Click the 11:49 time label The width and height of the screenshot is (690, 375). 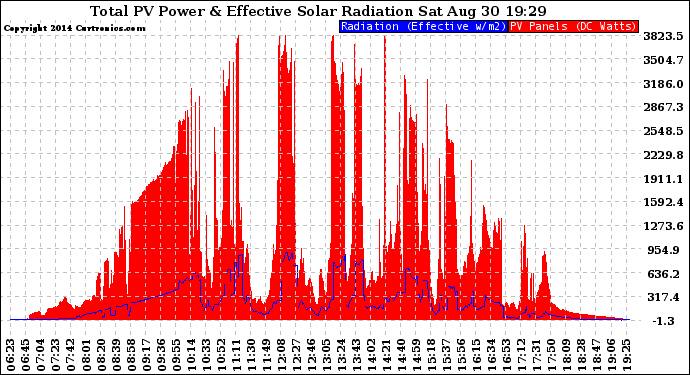[x=267, y=354]
